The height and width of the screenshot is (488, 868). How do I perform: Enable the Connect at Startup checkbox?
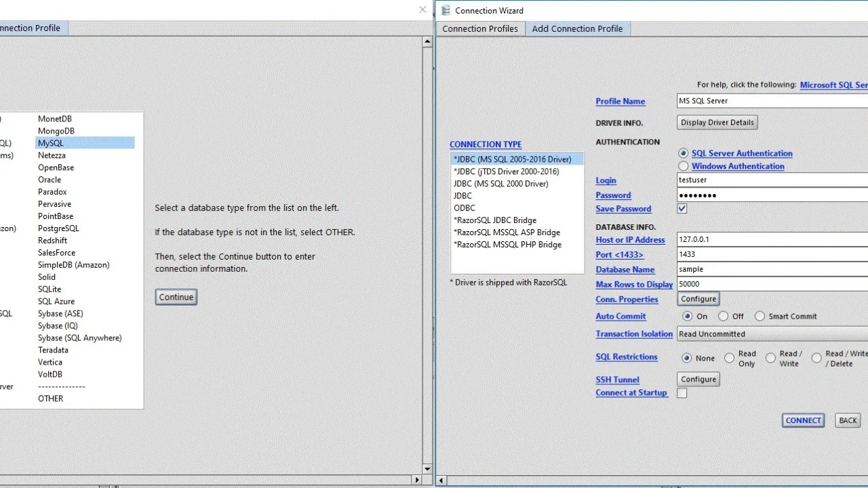[x=682, y=393]
